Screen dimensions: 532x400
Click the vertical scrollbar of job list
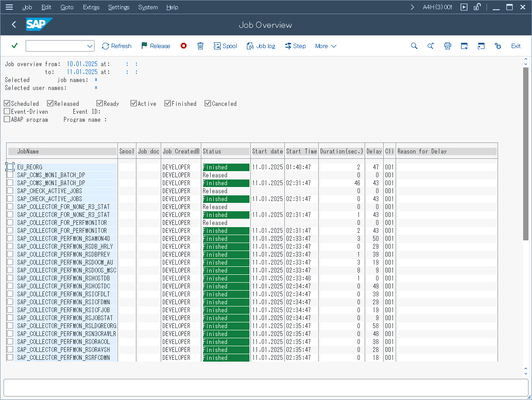[525, 154]
